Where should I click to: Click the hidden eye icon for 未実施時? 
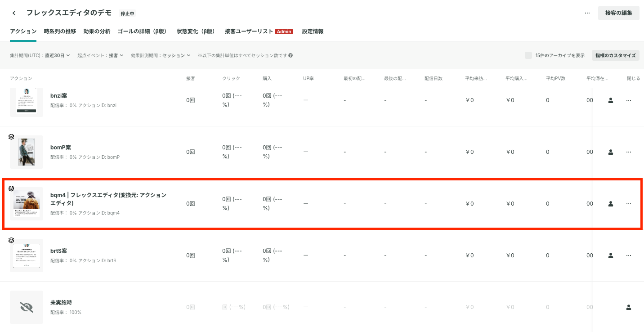(x=27, y=307)
